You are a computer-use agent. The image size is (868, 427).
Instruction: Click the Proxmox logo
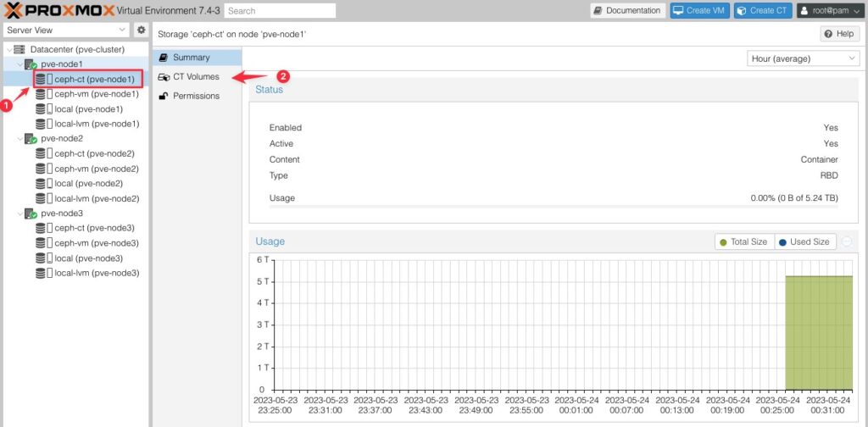[60, 10]
